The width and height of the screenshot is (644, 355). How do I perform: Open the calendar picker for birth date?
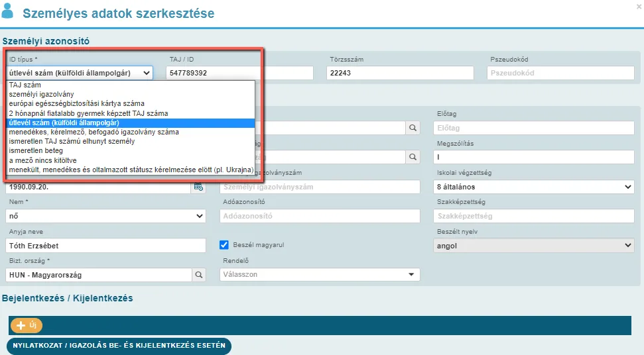pos(198,187)
